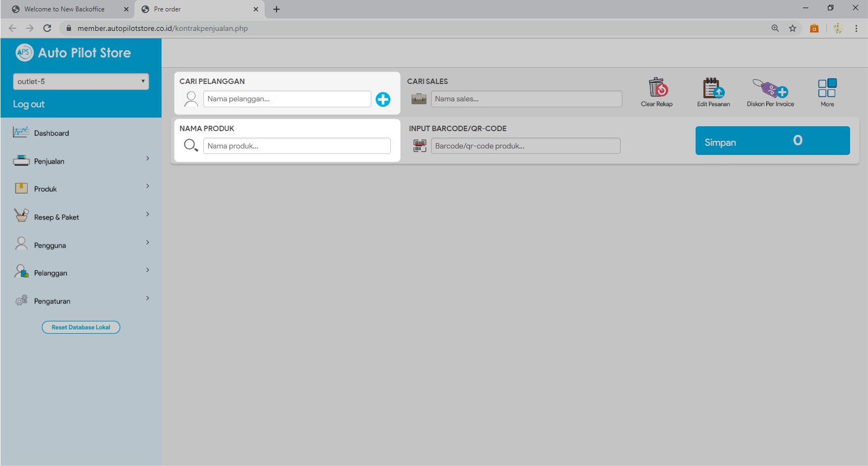Image resolution: width=868 pixels, height=466 pixels.
Task: Focus the Nama sales input field
Action: click(x=526, y=99)
